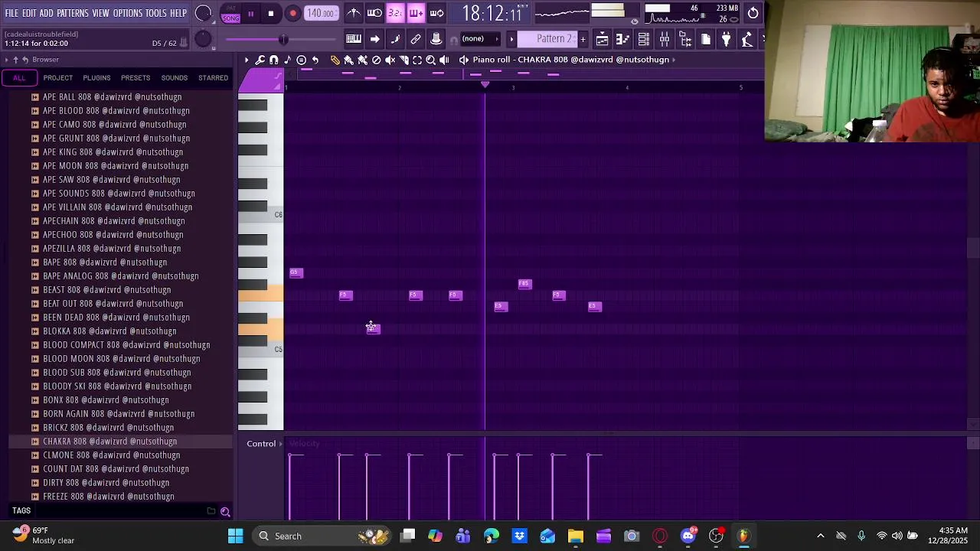This screenshot has width=980, height=551.
Task: Select the Paint brush tool
Action: click(x=349, y=60)
